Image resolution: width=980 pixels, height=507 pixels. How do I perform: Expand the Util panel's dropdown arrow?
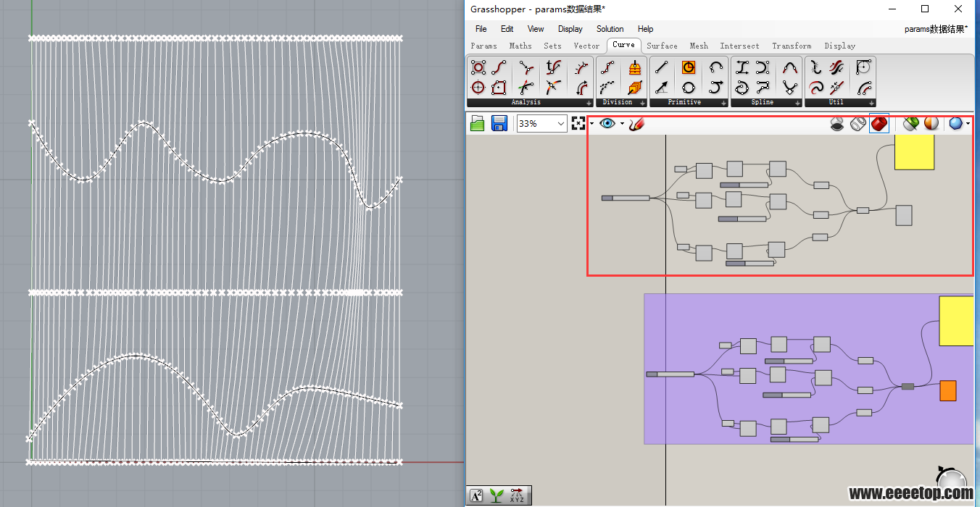(871, 103)
